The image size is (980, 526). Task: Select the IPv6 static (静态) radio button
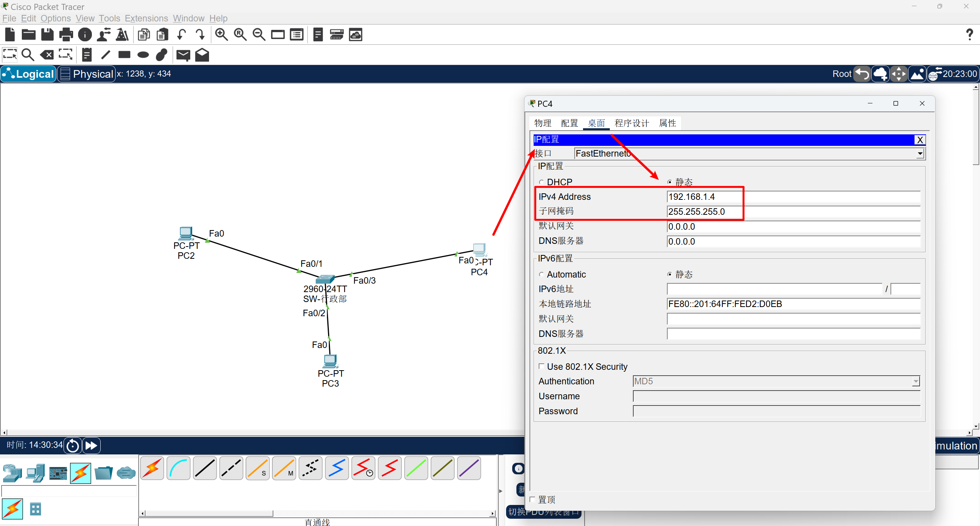670,274
